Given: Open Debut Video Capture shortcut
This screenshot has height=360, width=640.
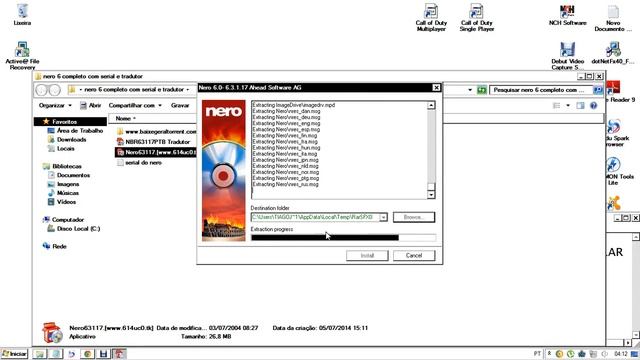Looking at the screenshot, I should pyautogui.click(x=567, y=56).
